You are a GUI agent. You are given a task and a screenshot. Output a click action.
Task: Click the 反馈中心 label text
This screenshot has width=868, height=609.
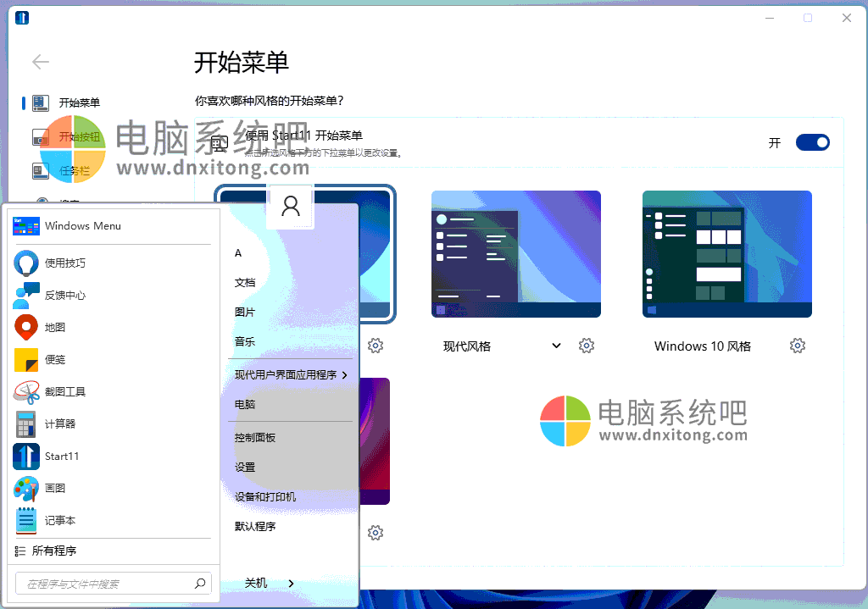coord(65,296)
